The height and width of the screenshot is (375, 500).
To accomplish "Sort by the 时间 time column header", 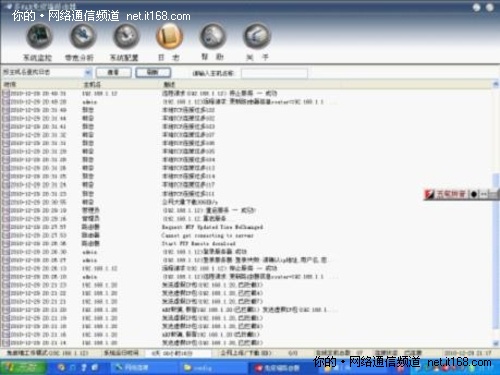I will pyautogui.click(x=42, y=84).
